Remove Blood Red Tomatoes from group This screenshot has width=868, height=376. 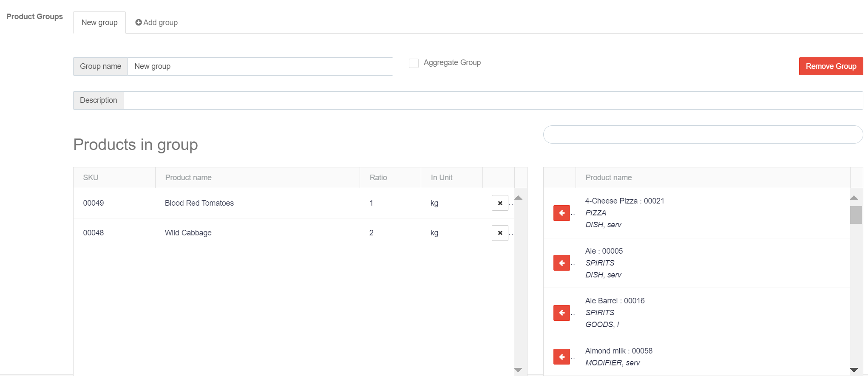click(x=500, y=203)
